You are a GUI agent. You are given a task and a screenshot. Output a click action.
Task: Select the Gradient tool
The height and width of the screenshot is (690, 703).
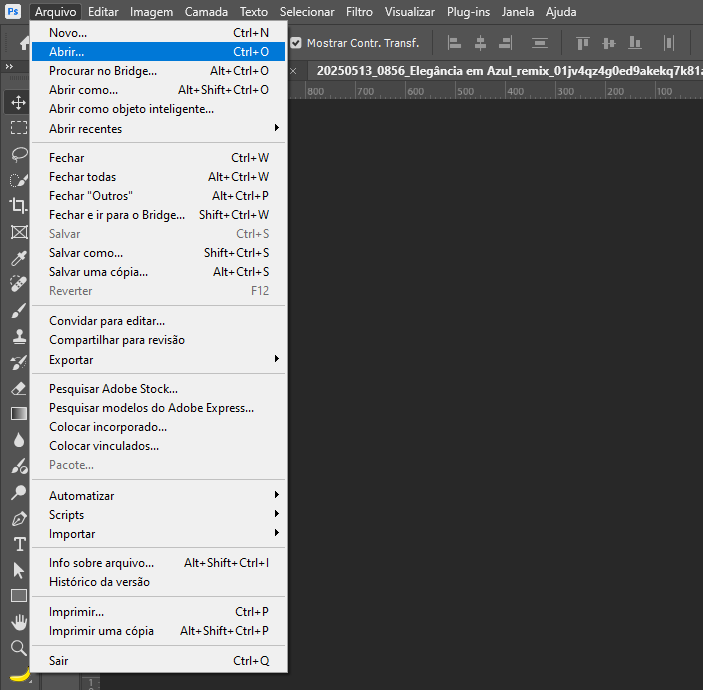tap(18, 414)
